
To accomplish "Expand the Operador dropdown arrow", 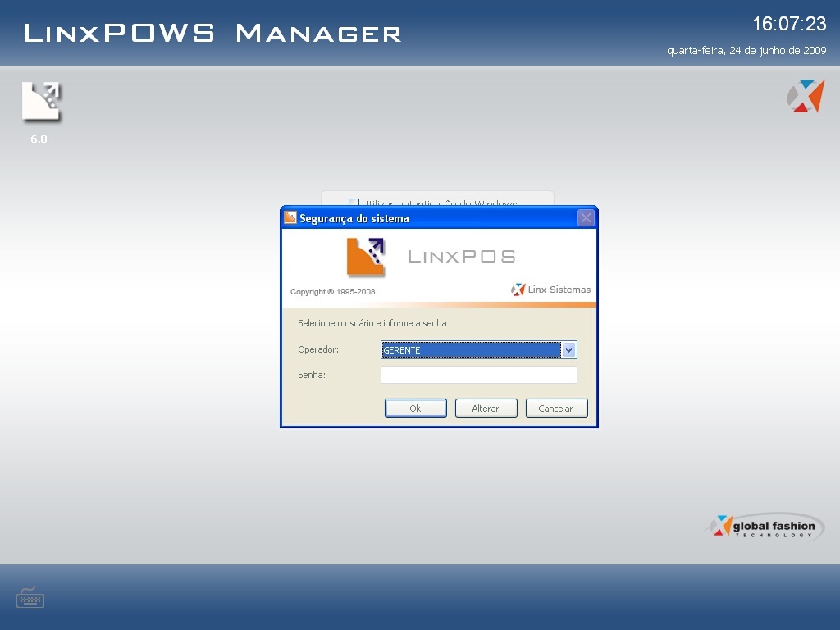I will pos(568,349).
